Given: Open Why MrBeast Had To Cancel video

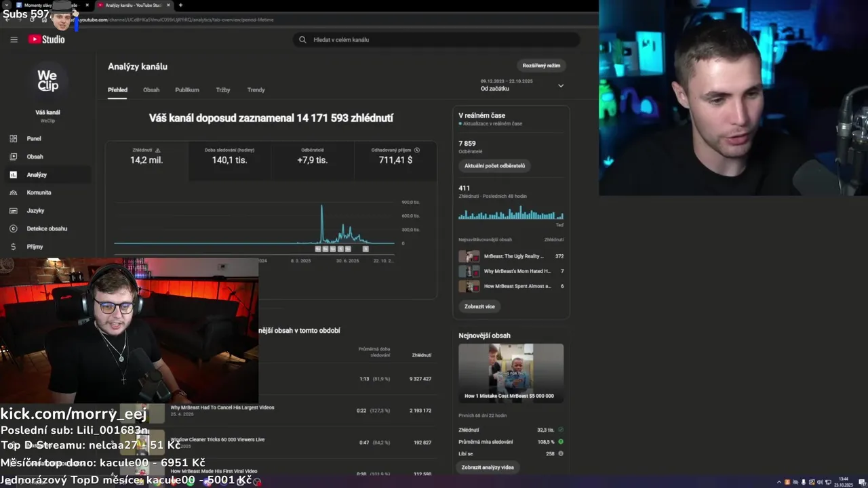Looking at the screenshot, I should point(222,408).
